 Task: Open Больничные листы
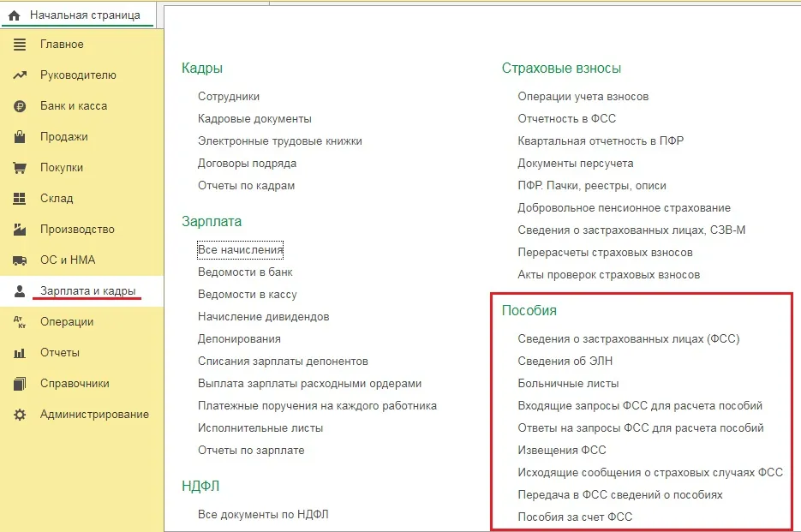568,384
